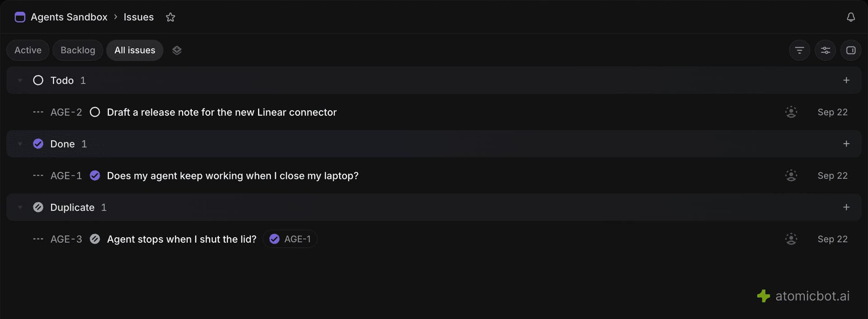Collapse the Todo group
The image size is (868, 319).
click(x=20, y=80)
